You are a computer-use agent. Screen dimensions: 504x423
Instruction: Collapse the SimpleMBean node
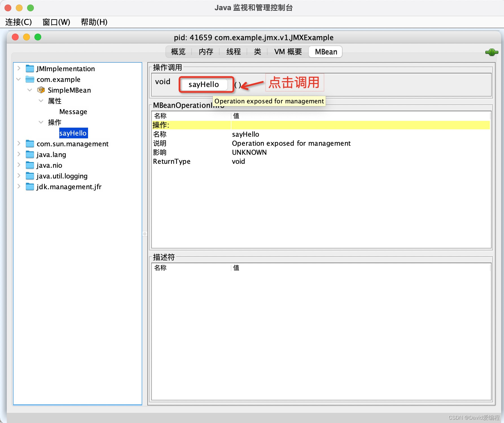(30, 90)
